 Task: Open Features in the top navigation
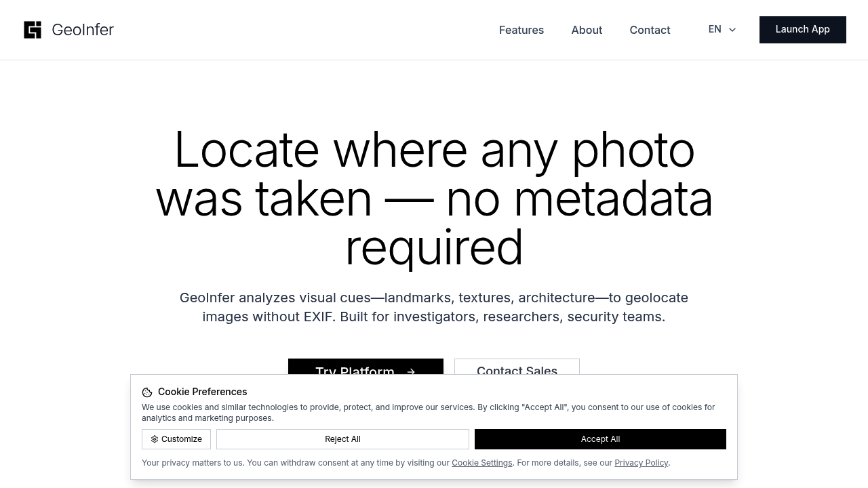[x=521, y=30]
